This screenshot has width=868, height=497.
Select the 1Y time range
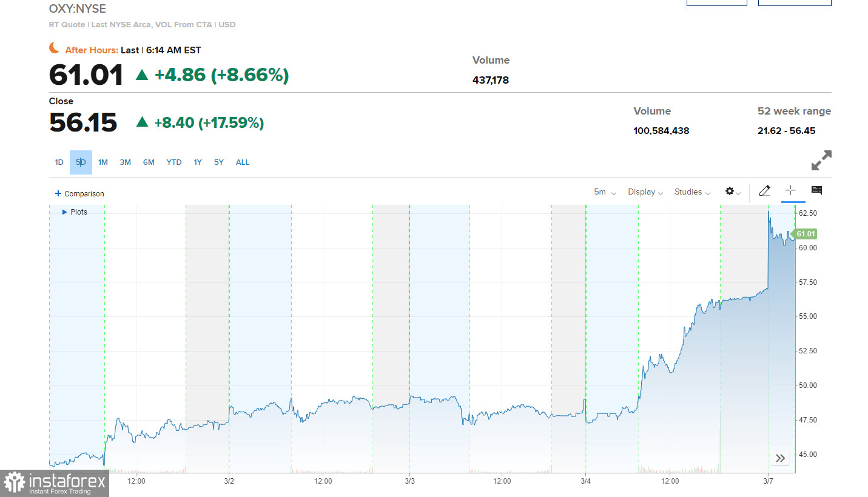pos(198,162)
